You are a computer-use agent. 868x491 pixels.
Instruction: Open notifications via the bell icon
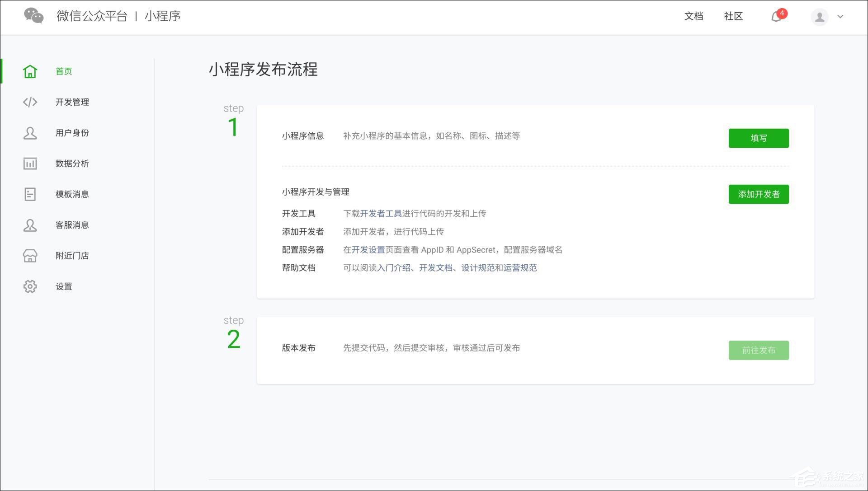click(x=777, y=16)
